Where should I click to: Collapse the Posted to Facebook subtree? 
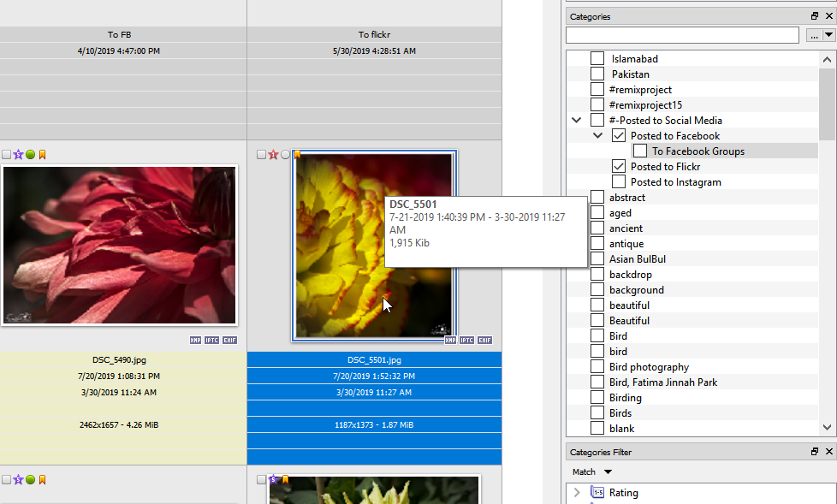click(598, 136)
